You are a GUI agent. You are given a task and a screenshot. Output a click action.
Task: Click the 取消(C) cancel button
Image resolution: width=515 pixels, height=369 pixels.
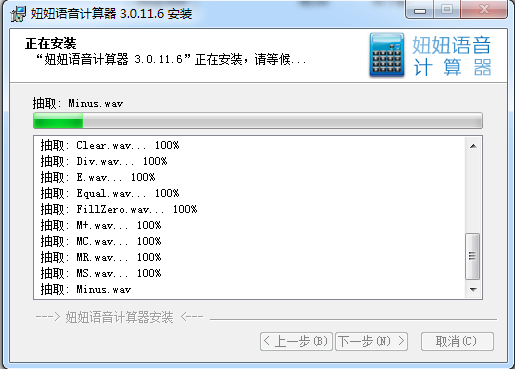pyautogui.click(x=457, y=341)
